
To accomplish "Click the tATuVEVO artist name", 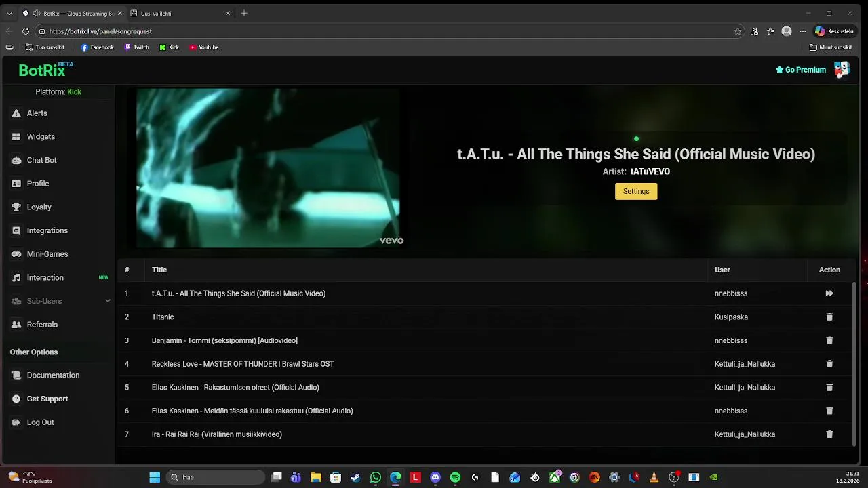I will click(650, 172).
